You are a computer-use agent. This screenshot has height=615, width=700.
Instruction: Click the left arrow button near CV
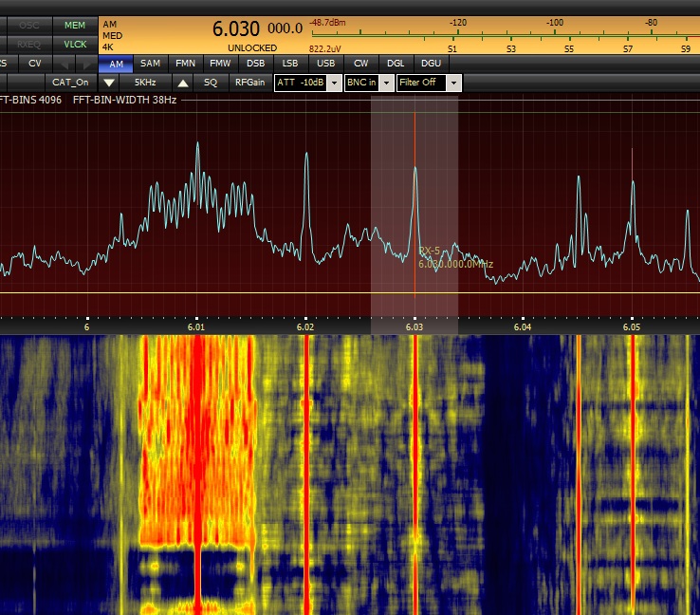64,64
